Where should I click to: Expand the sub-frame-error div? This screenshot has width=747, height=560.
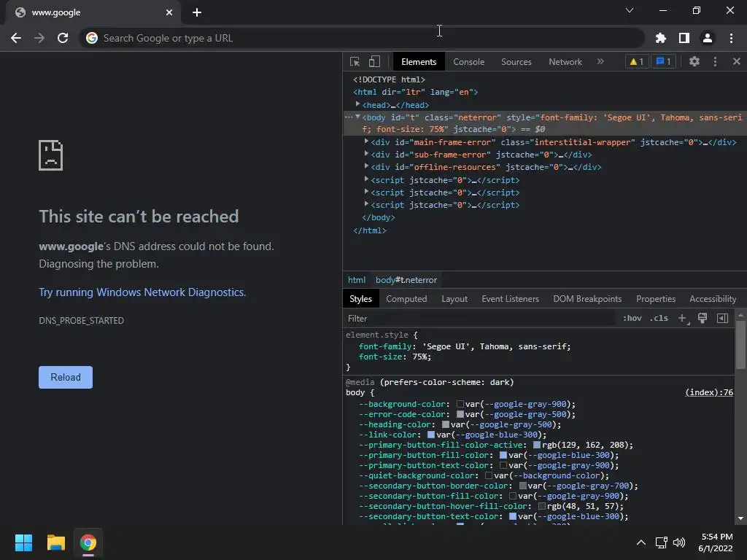click(x=366, y=154)
